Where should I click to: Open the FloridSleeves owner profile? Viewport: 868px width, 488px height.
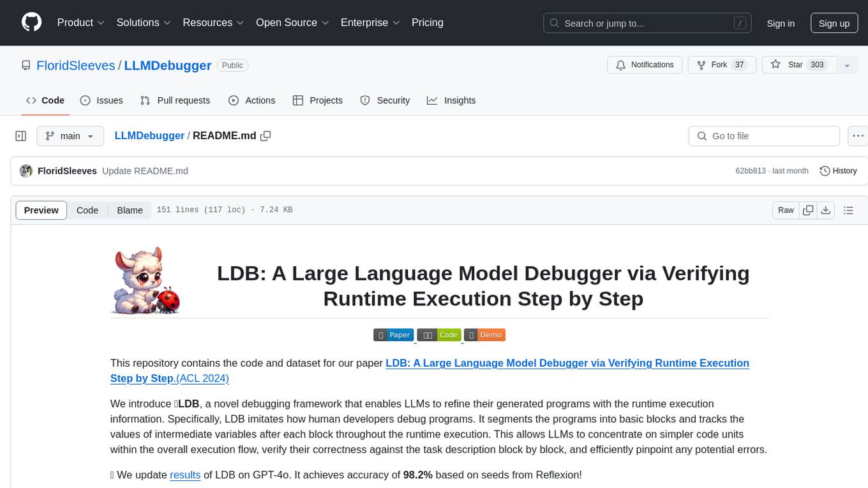pos(76,65)
